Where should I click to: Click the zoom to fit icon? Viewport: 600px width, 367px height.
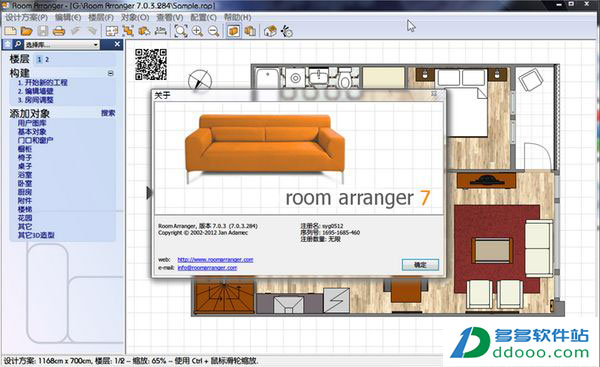pos(181,31)
